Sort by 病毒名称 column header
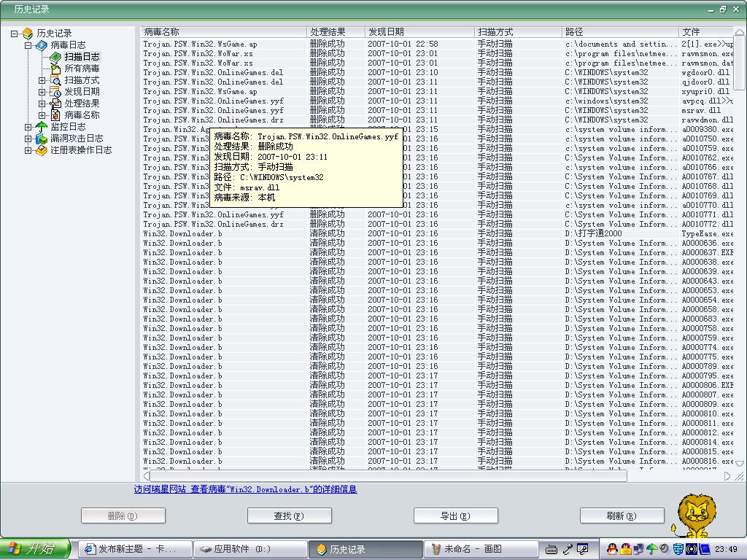This screenshot has width=747, height=560. 223,32
